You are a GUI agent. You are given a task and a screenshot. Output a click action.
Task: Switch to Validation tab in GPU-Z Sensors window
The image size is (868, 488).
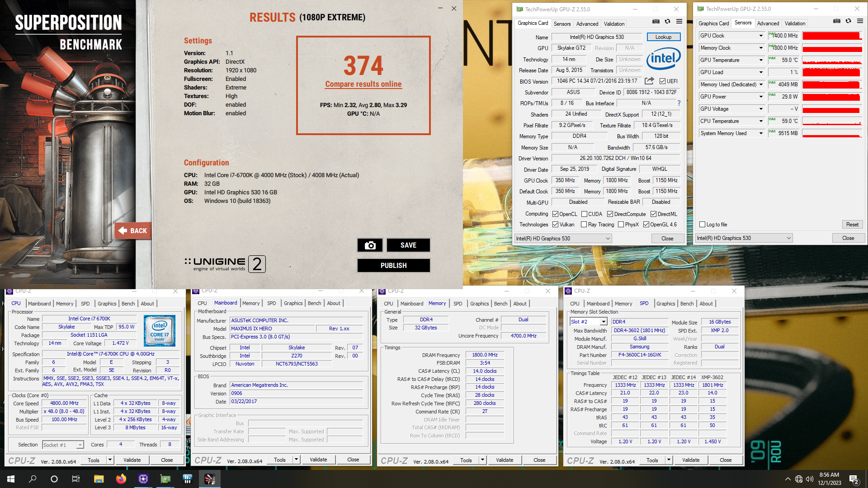795,23
